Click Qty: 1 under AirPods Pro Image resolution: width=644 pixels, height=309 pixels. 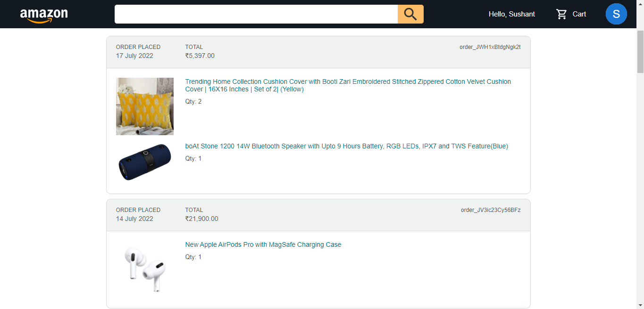tap(193, 257)
